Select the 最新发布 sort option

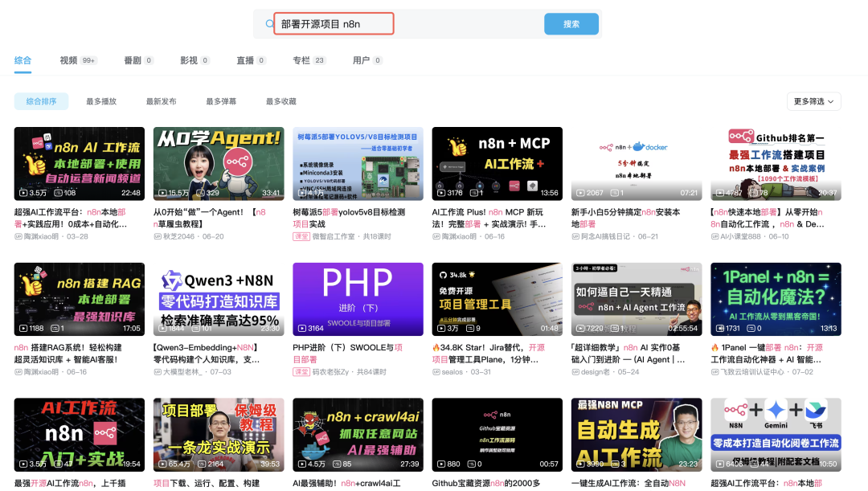(x=160, y=100)
